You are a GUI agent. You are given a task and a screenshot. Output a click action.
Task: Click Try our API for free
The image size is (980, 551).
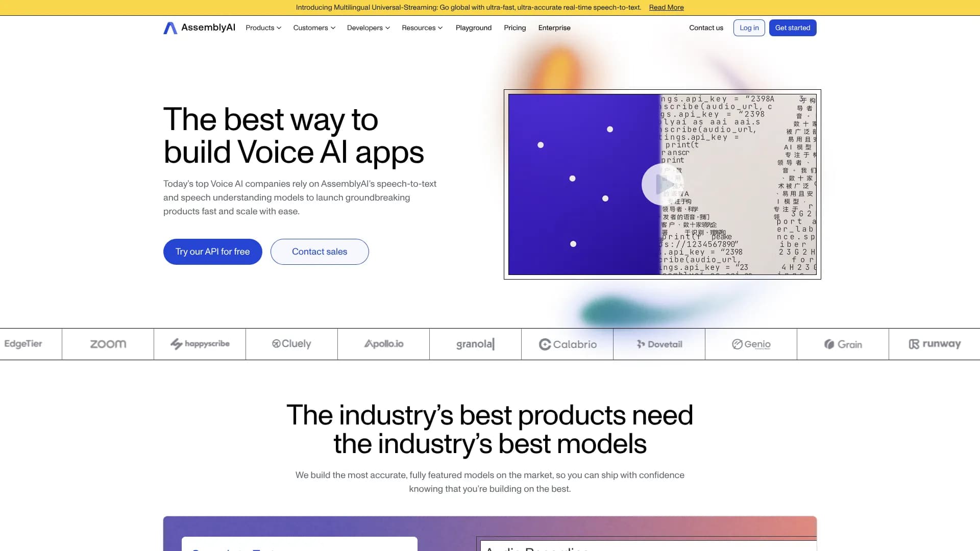click(x=212, y=252)
